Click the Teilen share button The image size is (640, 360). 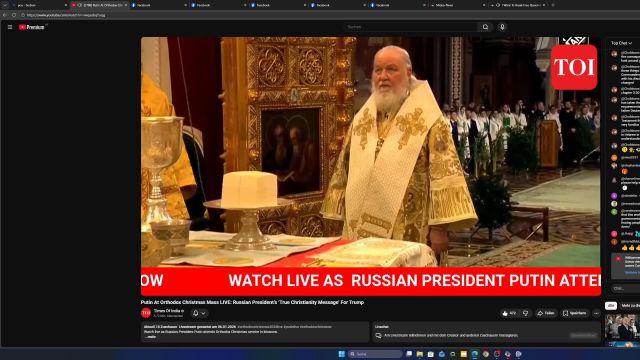pos(545,313)
